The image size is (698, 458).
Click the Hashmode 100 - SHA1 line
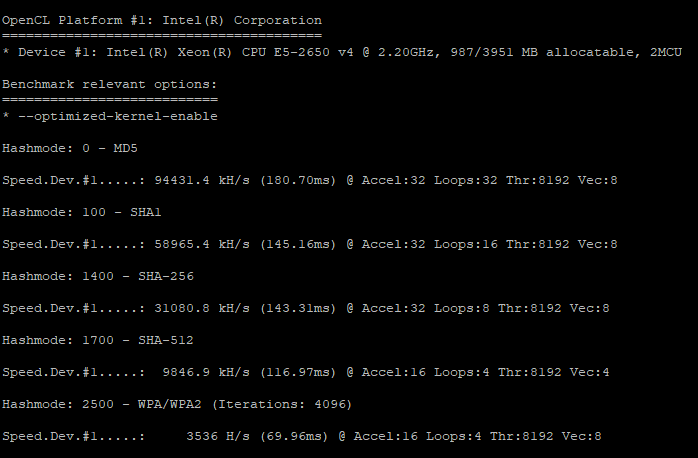(81, 212)
